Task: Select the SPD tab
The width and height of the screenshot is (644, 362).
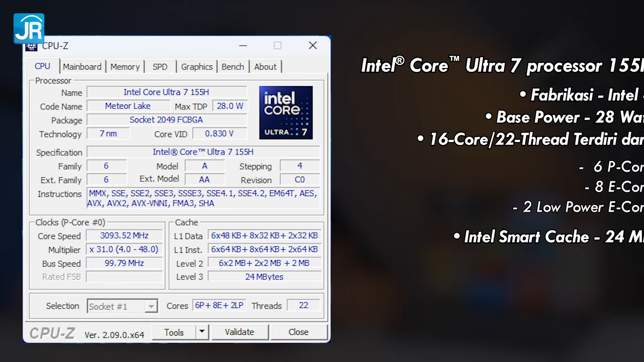Action: pos(160,67)
